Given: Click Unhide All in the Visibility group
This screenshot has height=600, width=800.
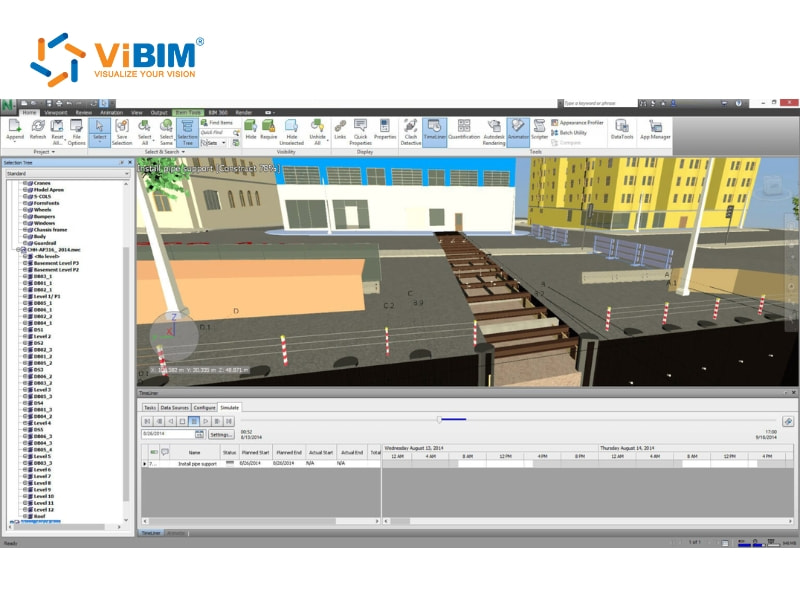Looking at the screenshot, I should [x=315, y=128].
